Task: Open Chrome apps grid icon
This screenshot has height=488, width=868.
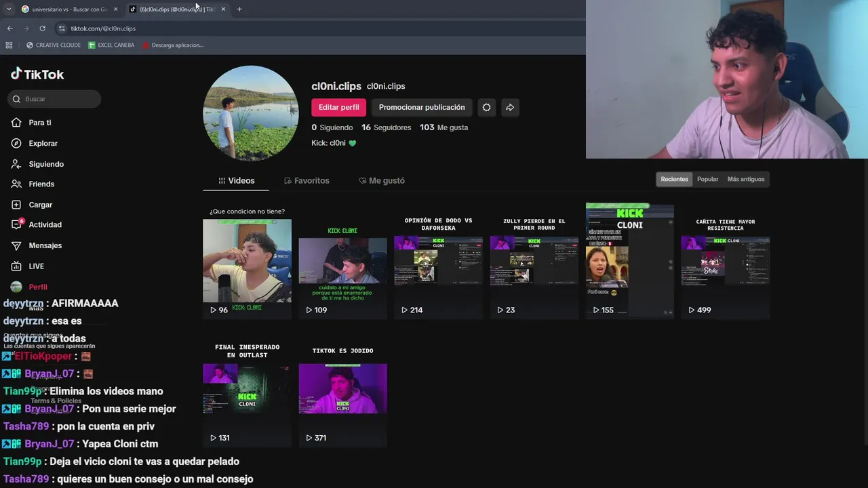Action: (x=9, y=45)
